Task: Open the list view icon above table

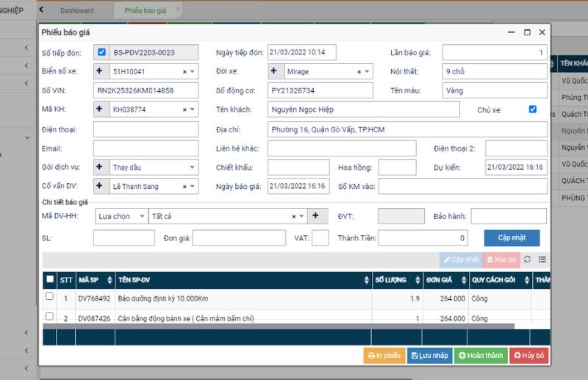Action: [542, 259]
